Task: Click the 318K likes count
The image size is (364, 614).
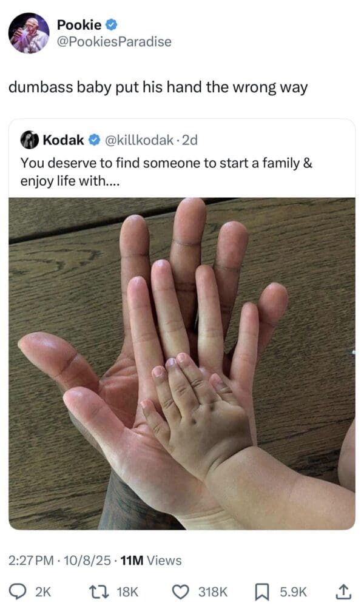Action: 212,592
